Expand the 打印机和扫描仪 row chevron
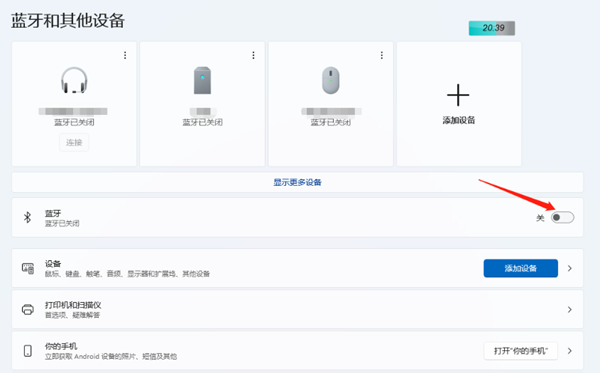 (x=570, y=309)
